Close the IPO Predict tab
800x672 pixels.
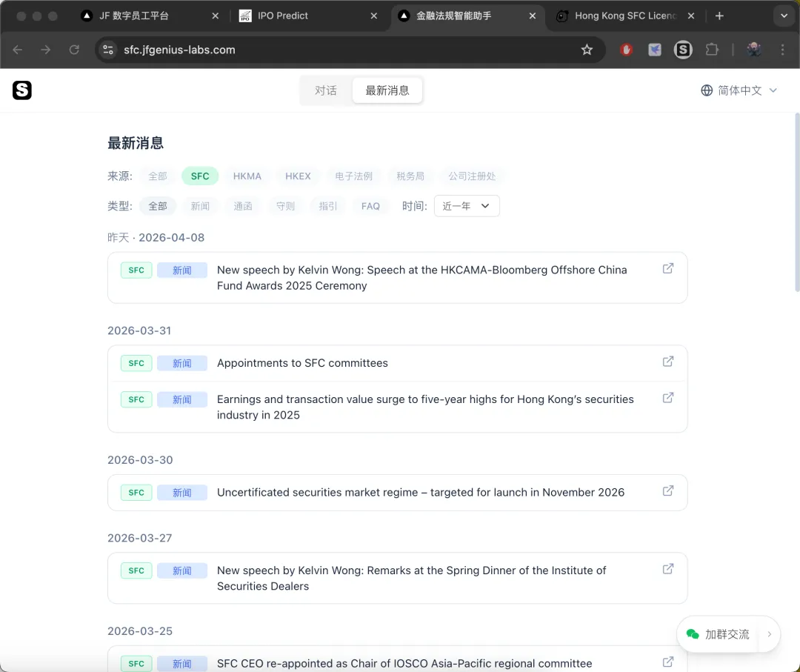[x=374, y=16]
